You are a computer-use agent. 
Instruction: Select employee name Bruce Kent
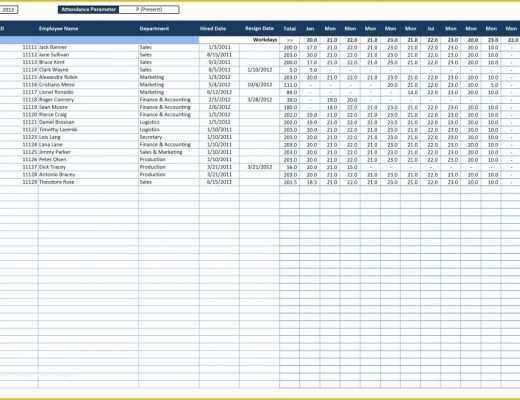point(52,62)
